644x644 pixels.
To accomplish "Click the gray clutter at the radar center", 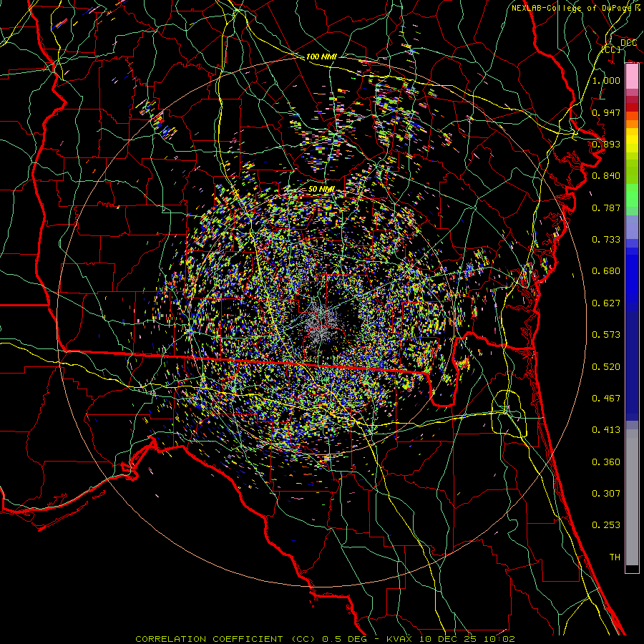I will click(x=321, y=323).
